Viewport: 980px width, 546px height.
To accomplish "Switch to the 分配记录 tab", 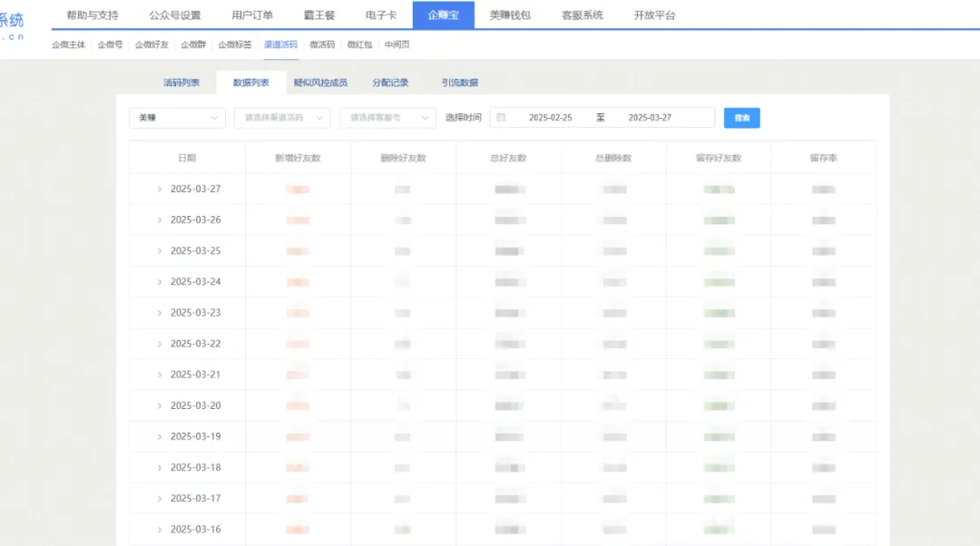I will coord(390,83).
